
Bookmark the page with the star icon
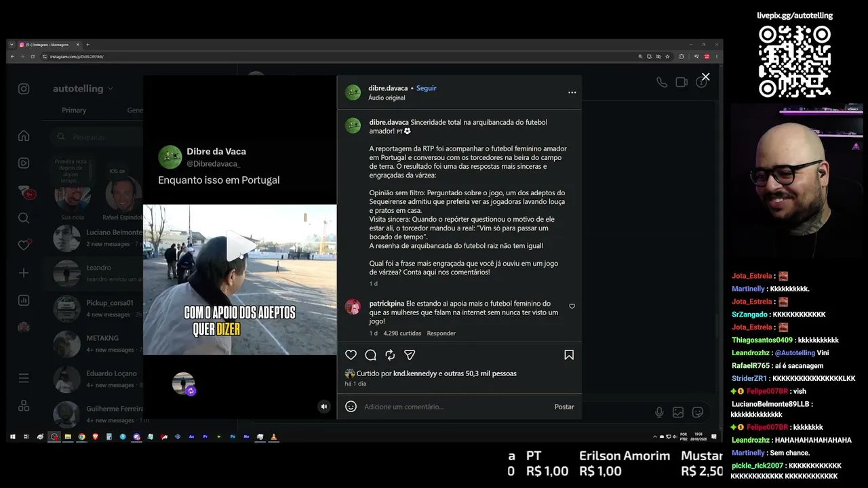click(x=667, y=56)
